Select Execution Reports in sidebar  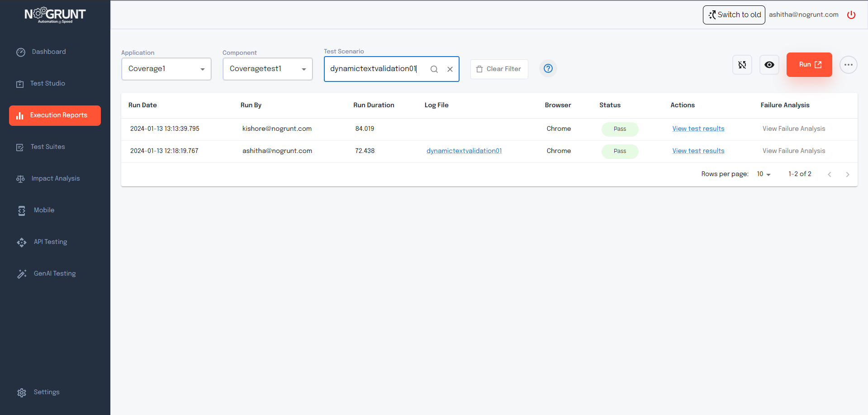point(55,115)
